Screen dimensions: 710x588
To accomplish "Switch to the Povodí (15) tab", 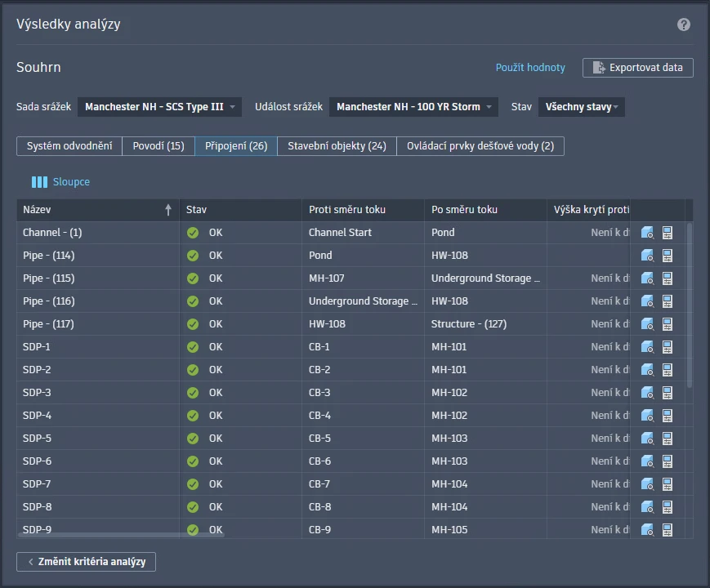I will (159, 146).
